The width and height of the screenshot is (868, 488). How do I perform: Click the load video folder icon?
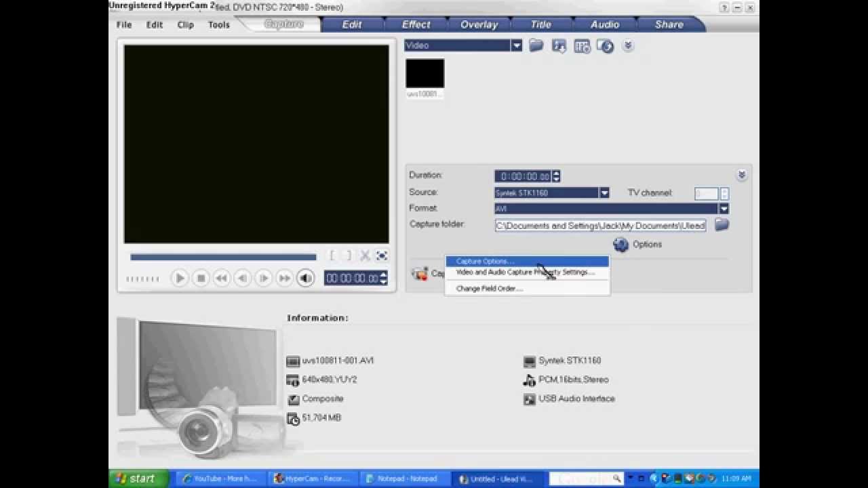[x=536, y=45]
